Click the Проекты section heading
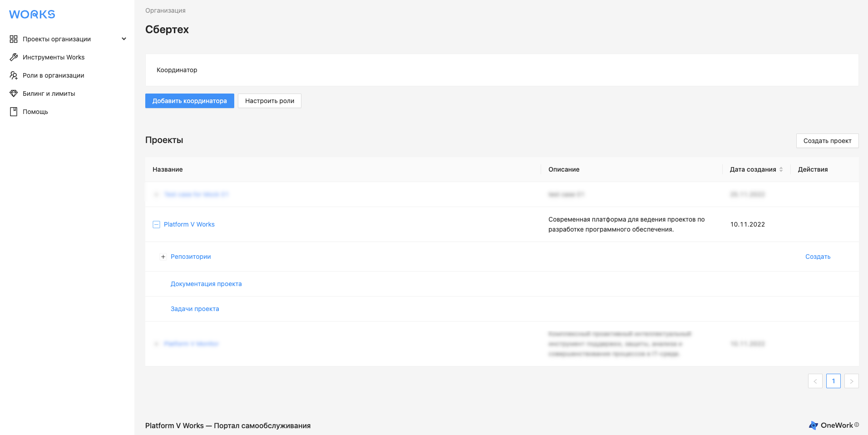The image size is (868, 435). pos(164,140)
